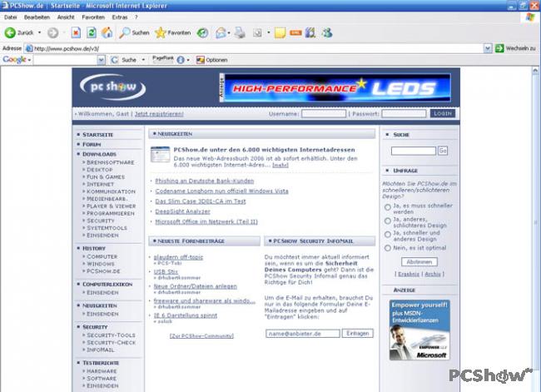Click the Go button next to search
Image resolution: width=541 pixels, height=392 pixels.
click(443, 151)
